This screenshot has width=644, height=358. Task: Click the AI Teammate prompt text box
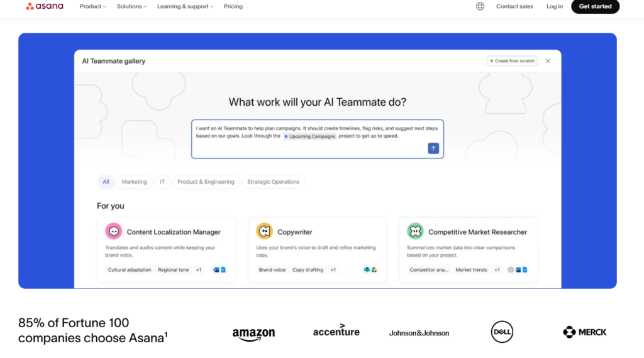[318, 139]
